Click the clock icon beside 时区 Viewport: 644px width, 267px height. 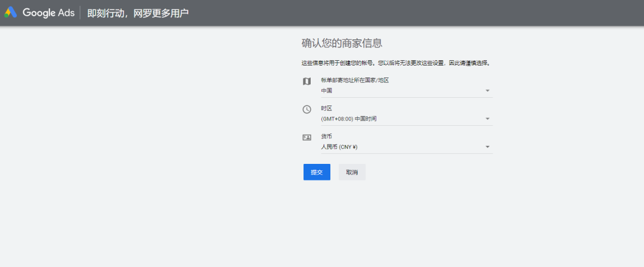point(307,109)
